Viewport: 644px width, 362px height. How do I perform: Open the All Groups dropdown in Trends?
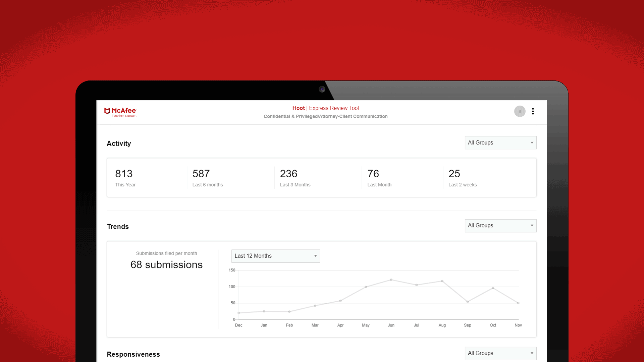500,226
